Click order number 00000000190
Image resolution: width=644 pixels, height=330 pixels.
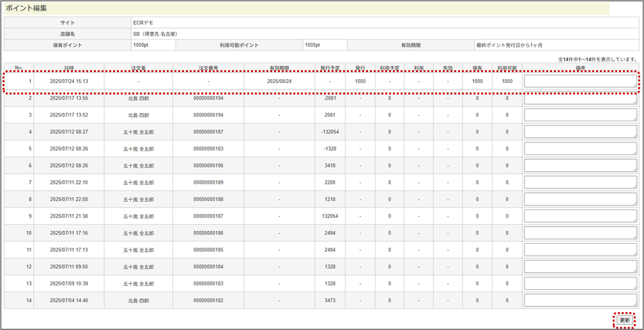click(x=208, y=165)
